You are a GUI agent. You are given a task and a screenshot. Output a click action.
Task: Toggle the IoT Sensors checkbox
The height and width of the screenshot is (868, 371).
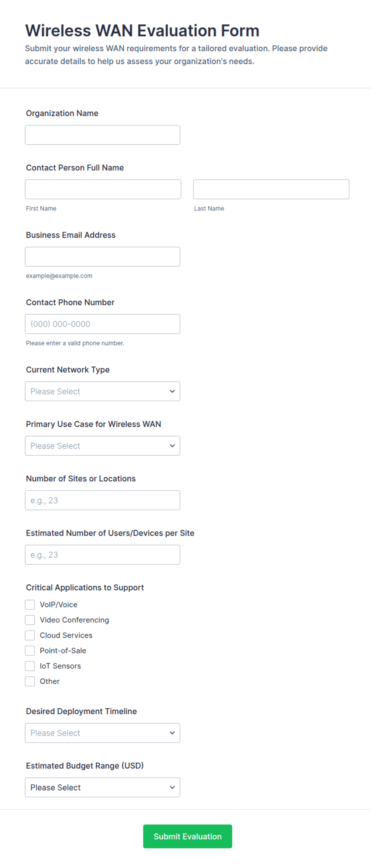pos(30,666)
